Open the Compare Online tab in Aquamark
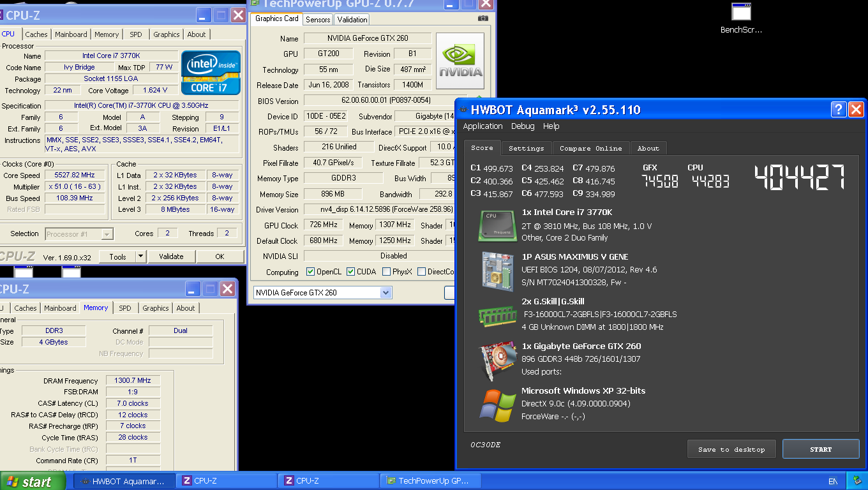This screenshot has width=868, height=490. 591,148
